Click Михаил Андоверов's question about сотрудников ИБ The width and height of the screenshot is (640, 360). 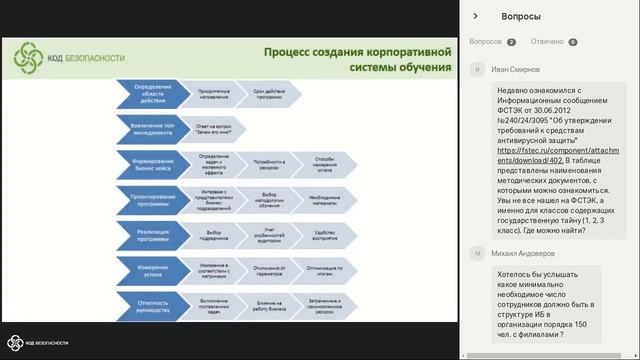pyautogui.click(x=546, y=304)
